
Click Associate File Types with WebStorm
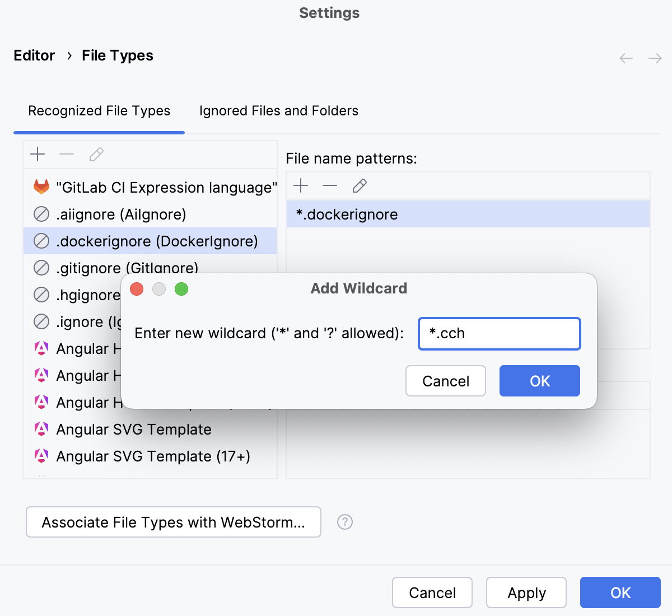(173, 522)
